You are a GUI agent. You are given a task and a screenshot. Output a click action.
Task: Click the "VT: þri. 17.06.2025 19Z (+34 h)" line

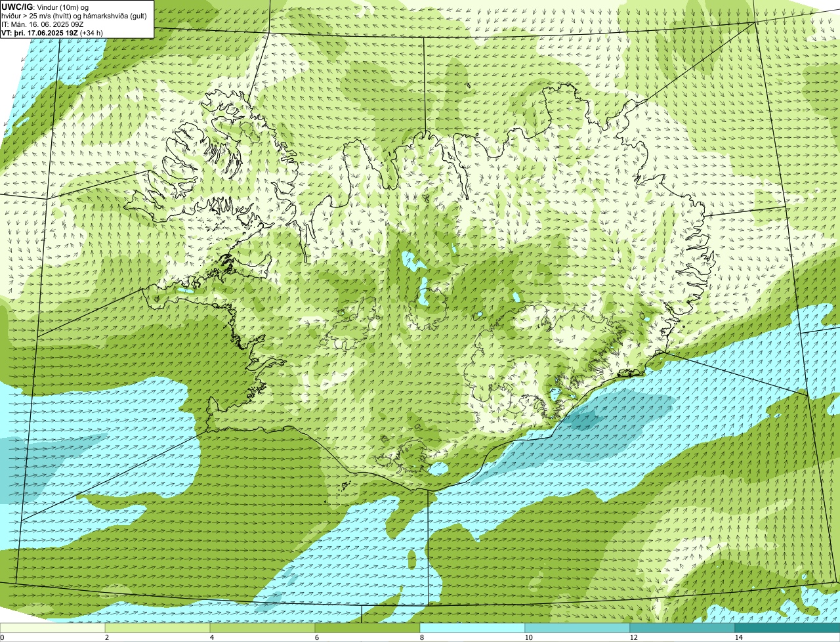click(52, 32)
